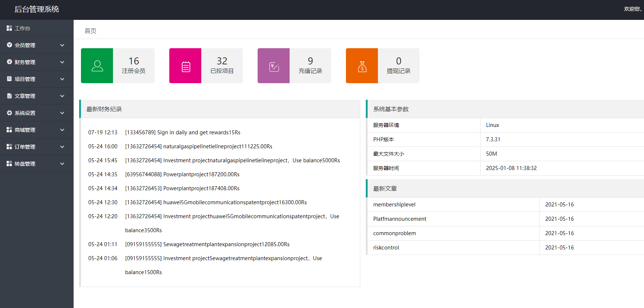
Task: Open the membershiplevel article
Action: (x=394, y=205)
